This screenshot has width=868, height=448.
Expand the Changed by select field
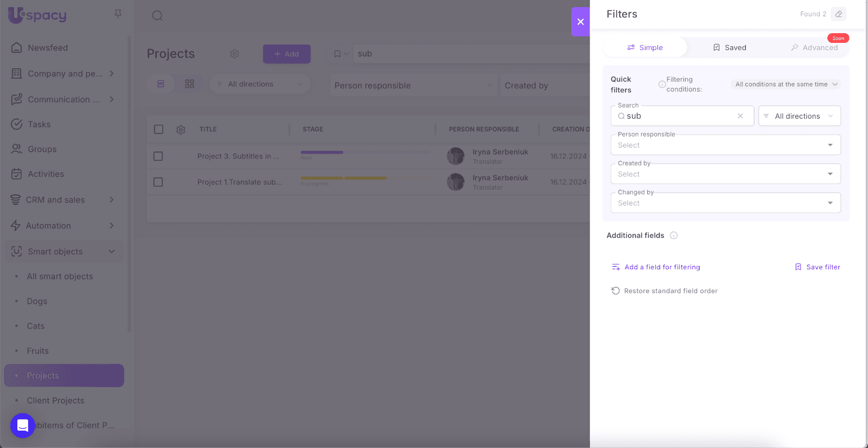(x=725, y=203)
